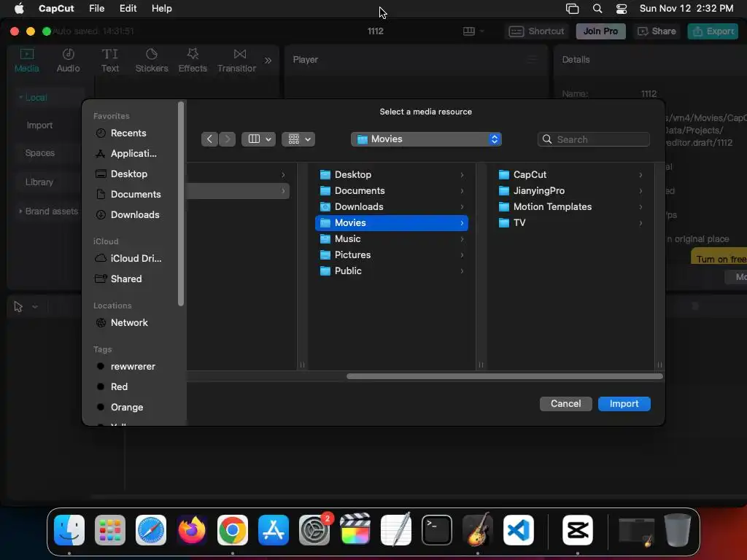Select Shared in the iCloud section
747x560 pixels.
[x=118, y=279]
